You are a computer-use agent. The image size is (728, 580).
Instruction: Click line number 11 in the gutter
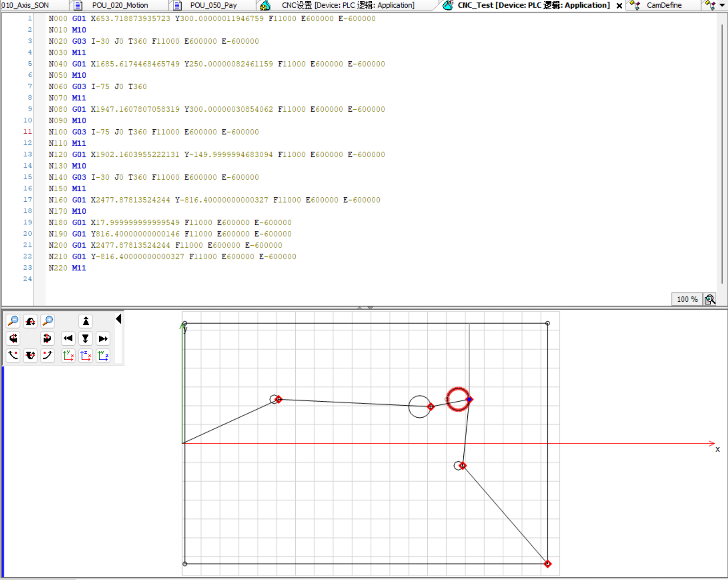tap(28, 132)
